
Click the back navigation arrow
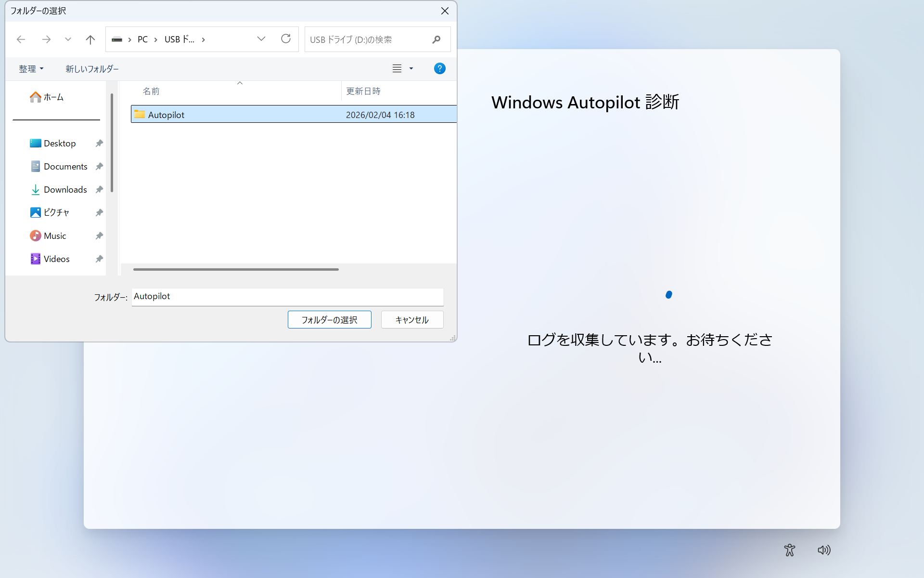[x=21, y=39]
